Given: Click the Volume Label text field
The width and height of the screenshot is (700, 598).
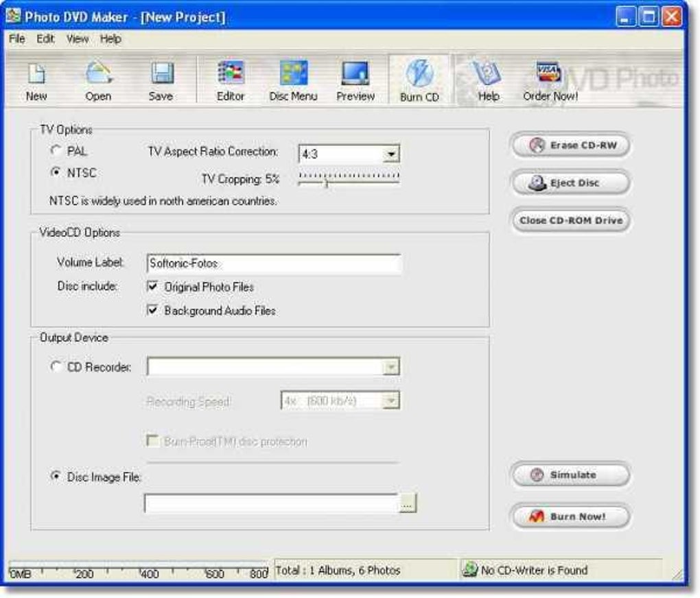Looking at the screenshot, I should pyautogui.click(x=273, y=263).
